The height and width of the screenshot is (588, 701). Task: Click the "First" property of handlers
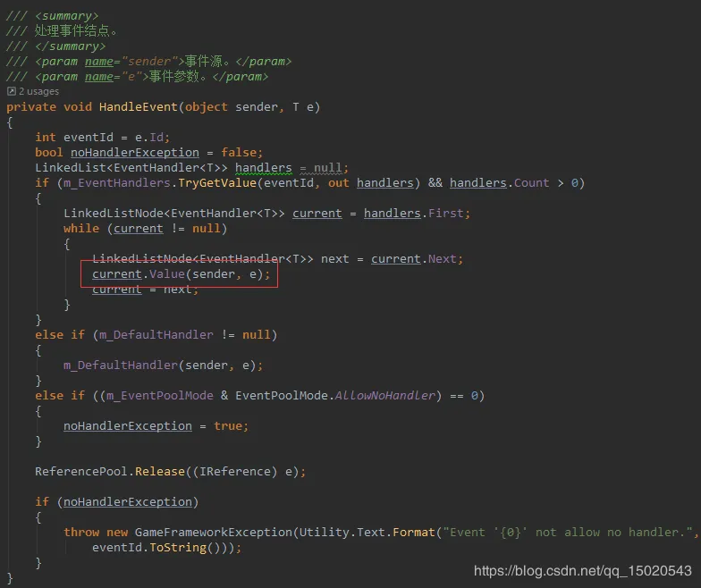click(445, 213)
